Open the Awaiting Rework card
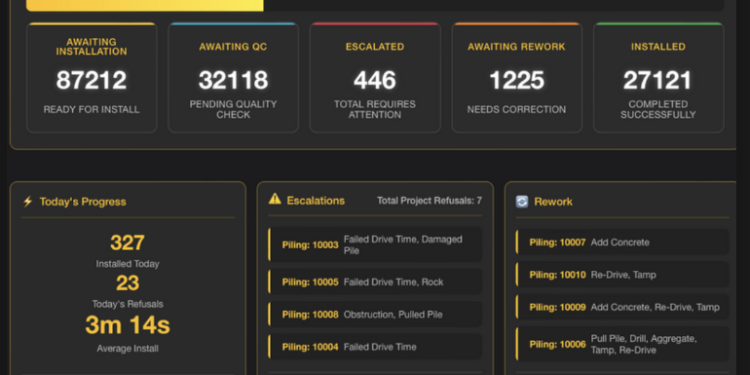Screen dimensions: 750x375 [x=517, y=77]
